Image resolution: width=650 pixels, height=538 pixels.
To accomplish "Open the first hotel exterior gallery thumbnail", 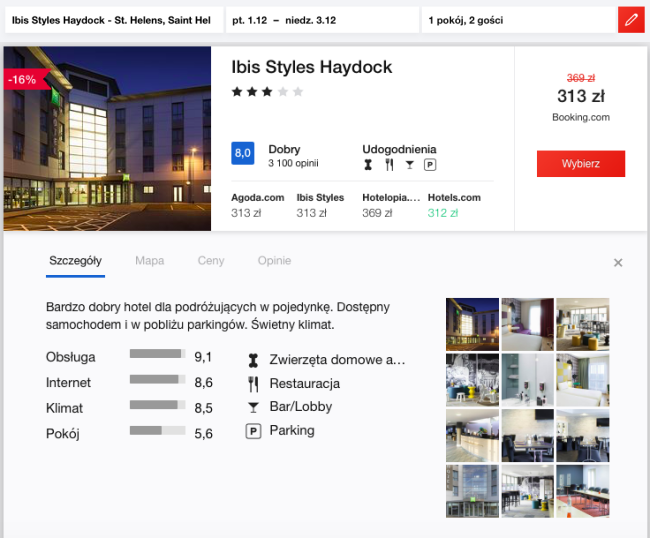I will click(472, 323).
